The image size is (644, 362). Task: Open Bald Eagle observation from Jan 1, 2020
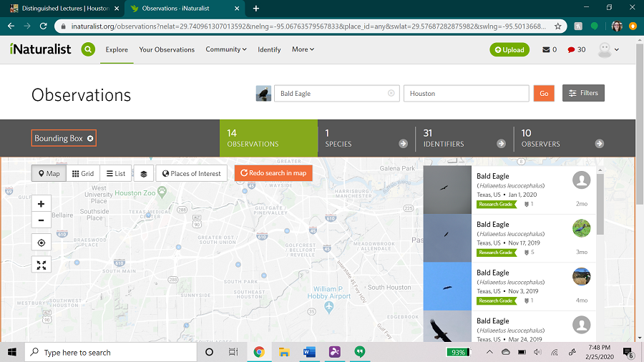(x=509, y=190)
